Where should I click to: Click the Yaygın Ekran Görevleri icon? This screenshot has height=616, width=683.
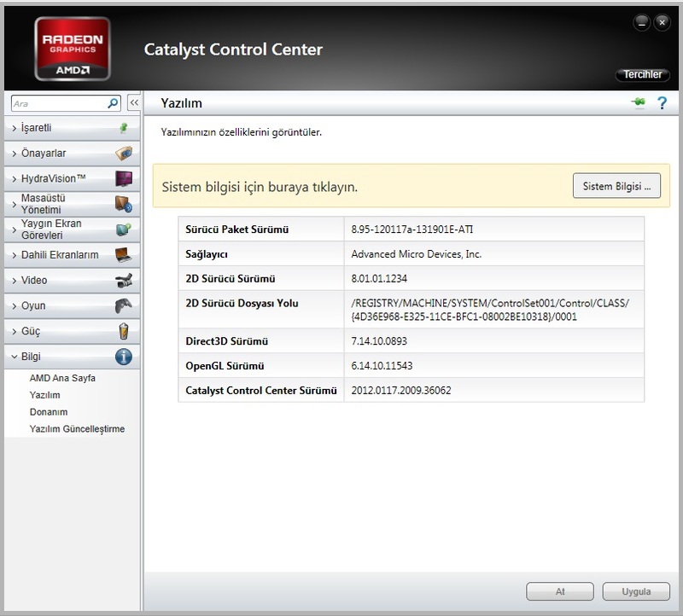tap(124, 229)
